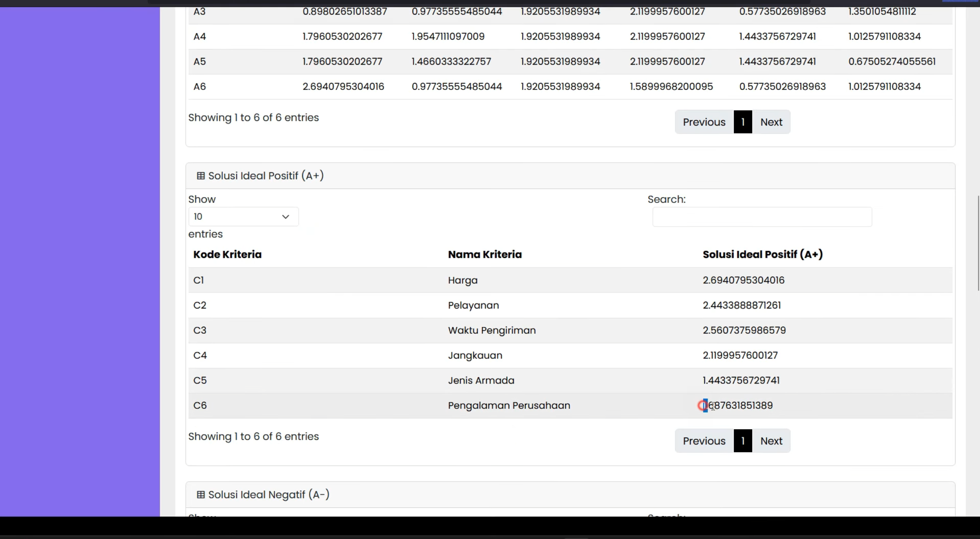Click the value 2.1199957600127 in the C4 row

pos(740,355)
